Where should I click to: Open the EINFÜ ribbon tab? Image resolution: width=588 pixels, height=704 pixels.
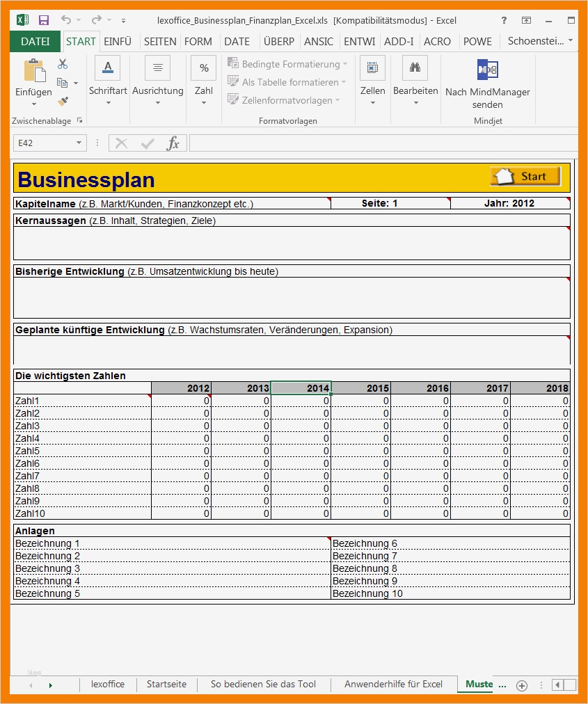pos(118,42)
